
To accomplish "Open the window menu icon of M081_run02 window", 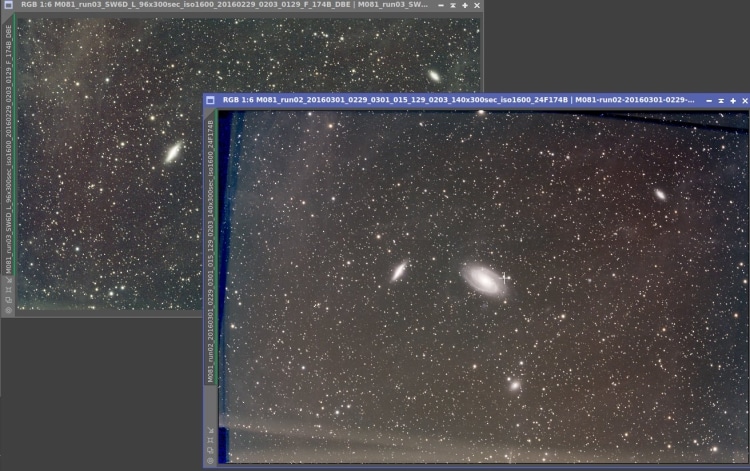I will coord(210,100).
